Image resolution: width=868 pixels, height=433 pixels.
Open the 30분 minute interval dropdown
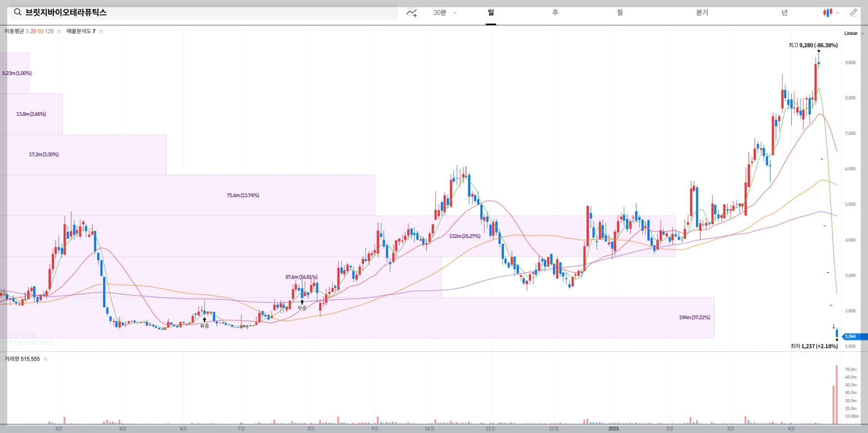point(445,13)
